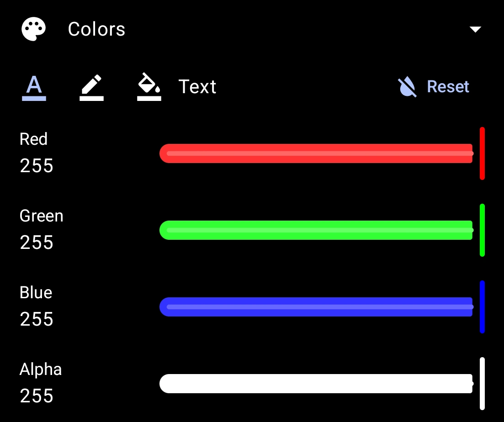
Task: Click the red preview swatch on the right
Action: click(x=483, y=153)
